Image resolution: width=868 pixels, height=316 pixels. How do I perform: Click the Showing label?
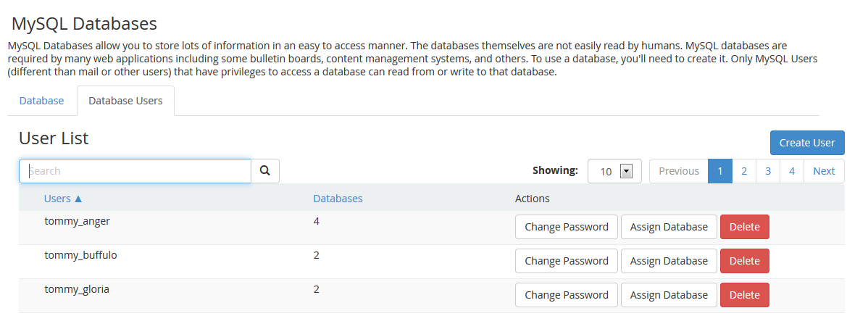555,170
